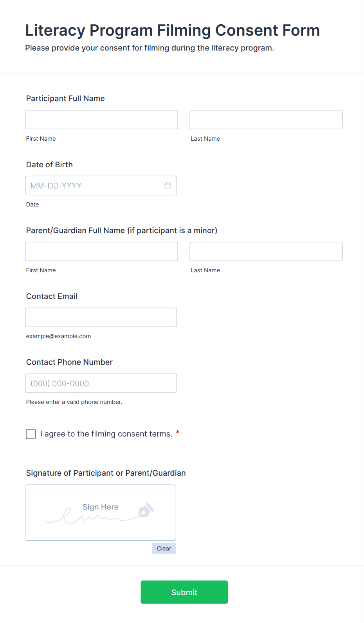Focus the Contact Phone Number field
This screenshot has height=623, width=364.
(101, 383)
